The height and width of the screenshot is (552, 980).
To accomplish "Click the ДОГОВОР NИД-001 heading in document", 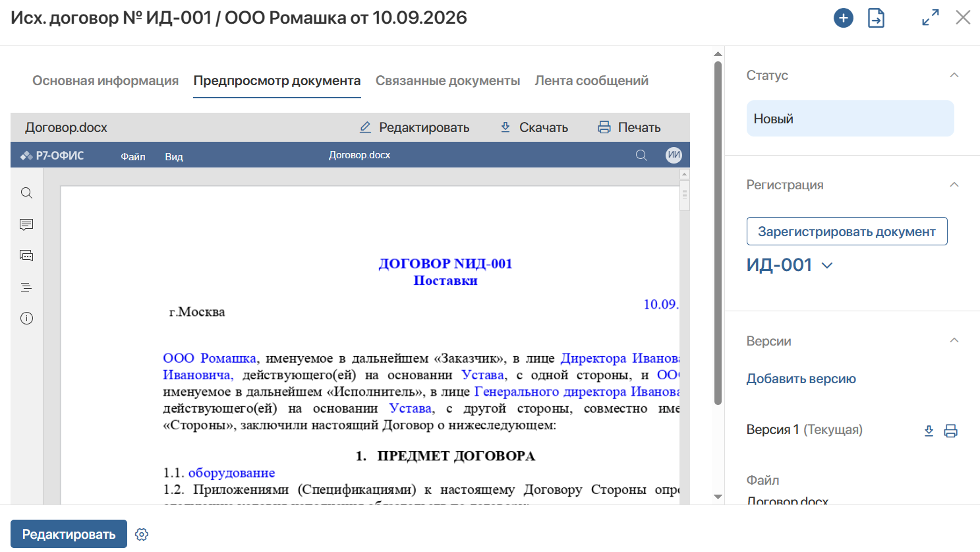I will [x=446, y=264].
